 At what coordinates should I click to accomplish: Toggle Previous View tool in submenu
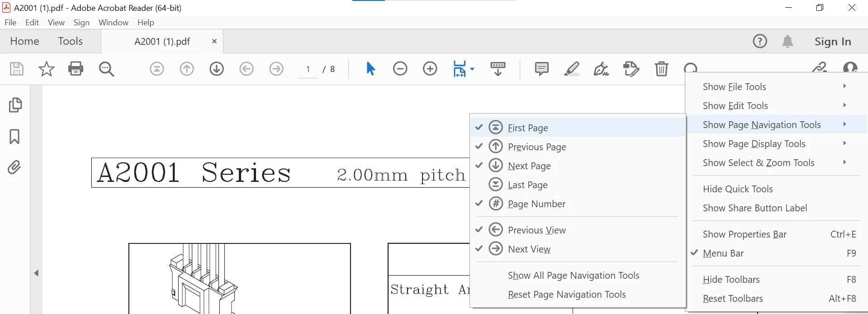point(578,230)
